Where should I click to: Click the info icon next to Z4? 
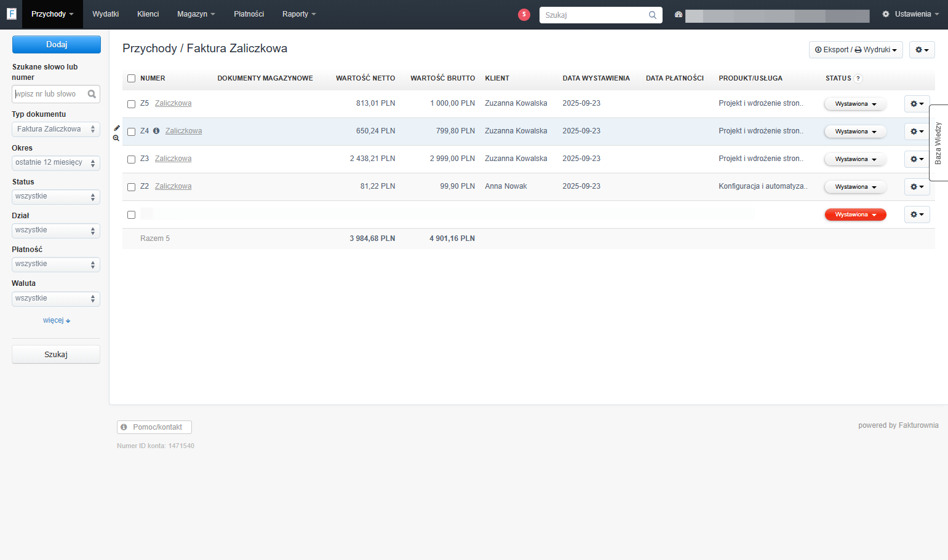click(156, 131)
